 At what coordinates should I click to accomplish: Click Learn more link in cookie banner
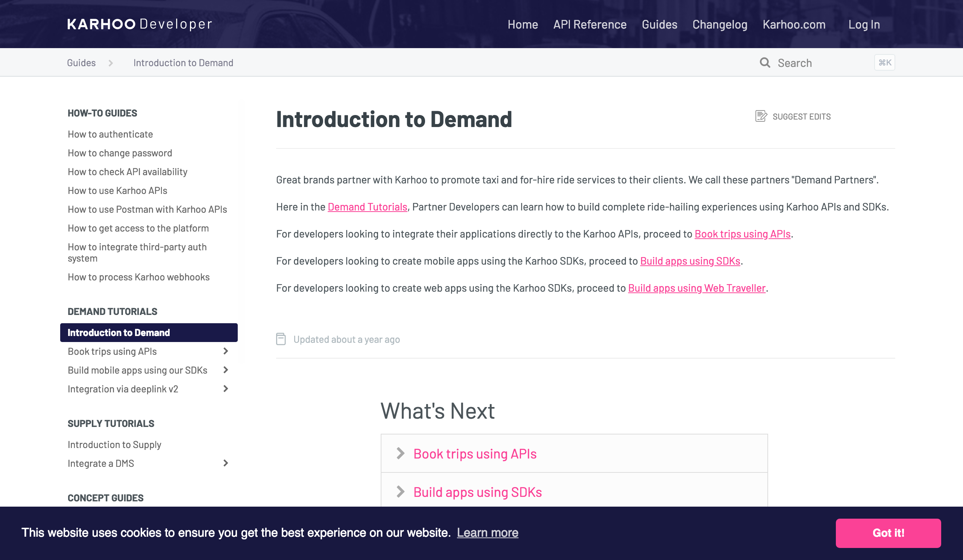pos(488,533)
